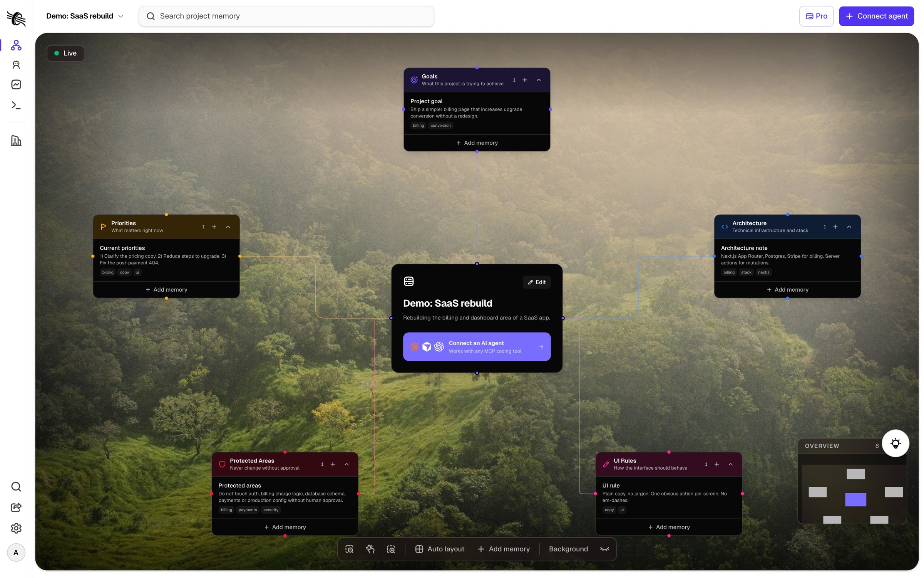Open the settings gear in the sidebar

(16, 528)
